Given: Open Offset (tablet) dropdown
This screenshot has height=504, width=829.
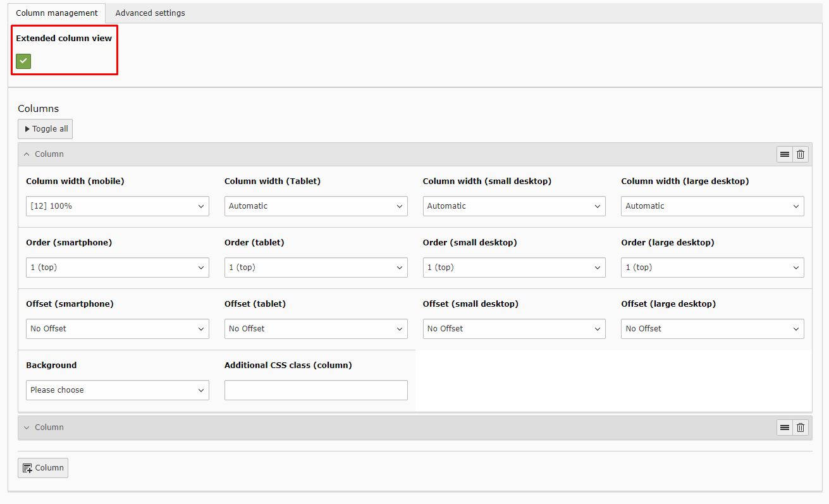Looking at the screenshot, I should click(x=316, y=329).
